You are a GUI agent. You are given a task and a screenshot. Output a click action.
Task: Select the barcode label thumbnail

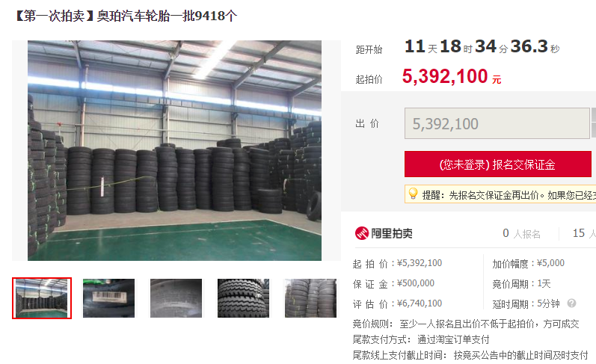pos(108,298)
